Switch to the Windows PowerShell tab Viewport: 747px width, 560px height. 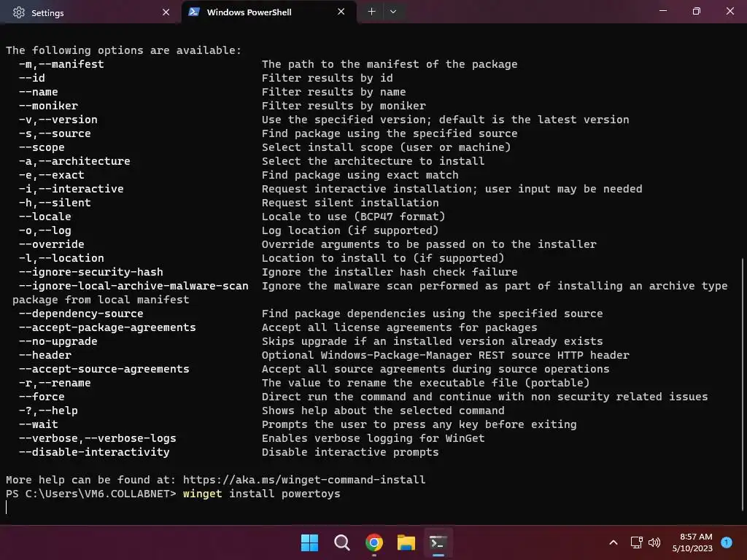pos(269,12)
